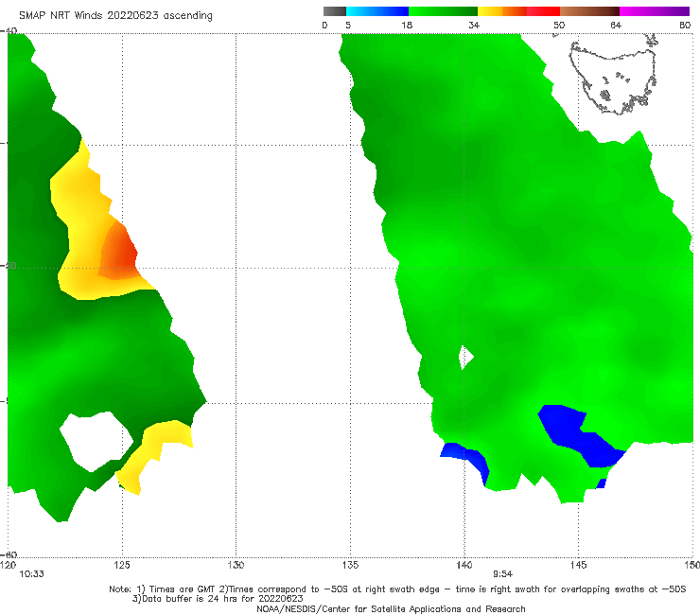Click the longitude label "125"

click(122, 565)
